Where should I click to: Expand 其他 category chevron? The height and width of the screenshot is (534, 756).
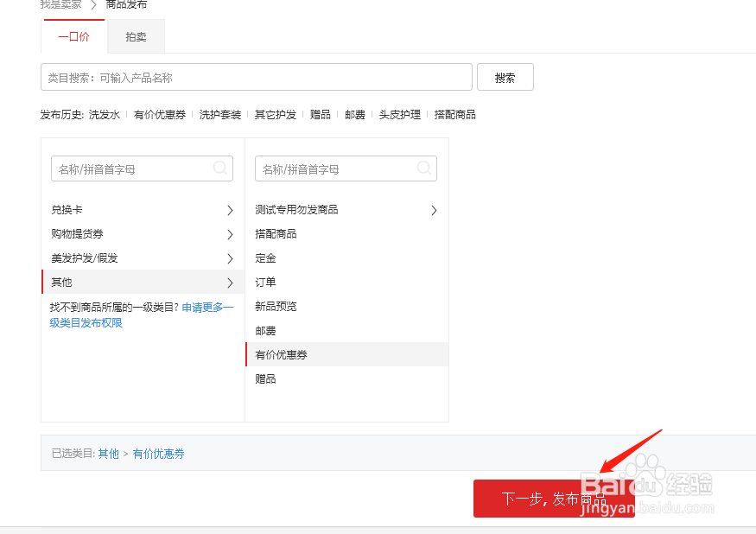point(230,283)
